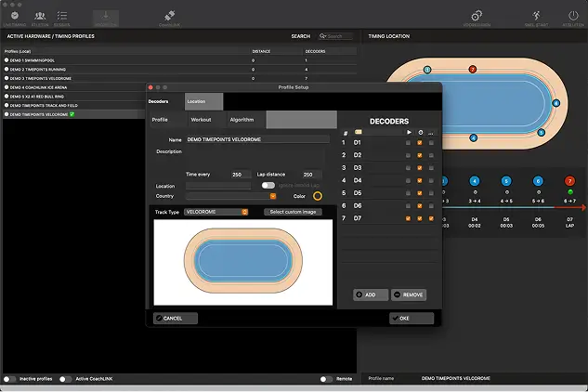The image size is (588, 392).
Task: Open the Track Type dropdown
Action: click(216, 212)
